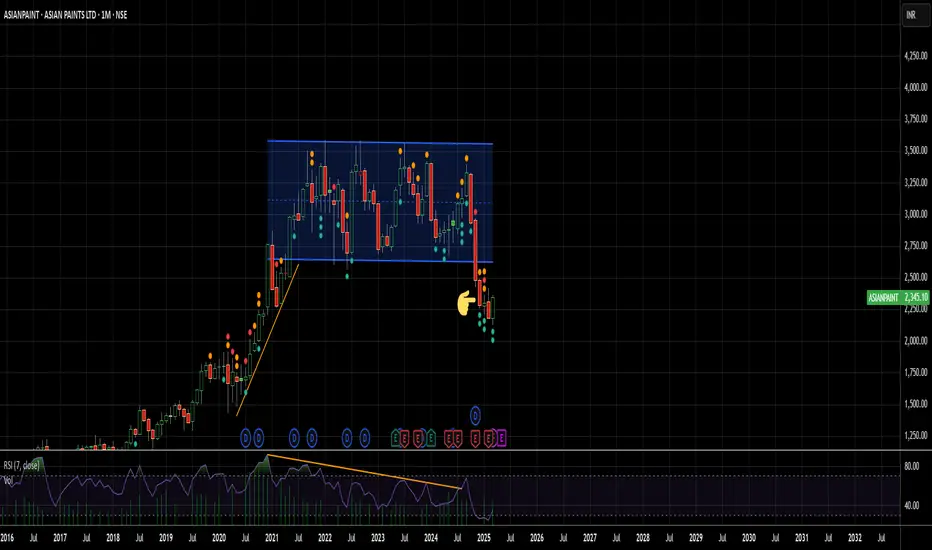The image size is (932, 550).
Task: Open the green earnings marker near mid-2023
Action: 395,438
